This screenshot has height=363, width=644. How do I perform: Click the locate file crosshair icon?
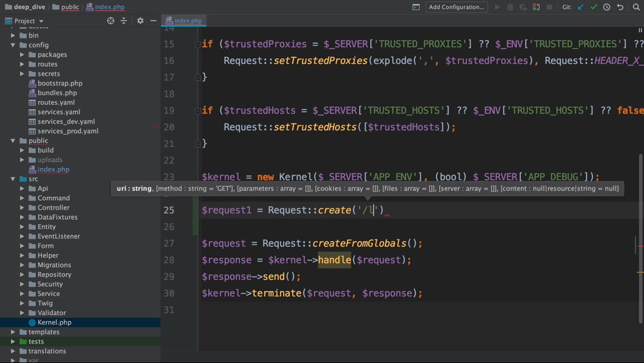click(110, 20)
